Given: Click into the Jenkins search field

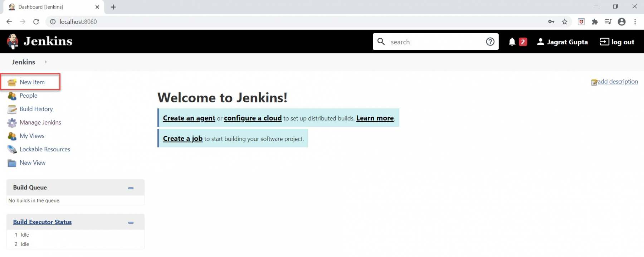Looking at the screenshot, I should [x=436, y=42].
